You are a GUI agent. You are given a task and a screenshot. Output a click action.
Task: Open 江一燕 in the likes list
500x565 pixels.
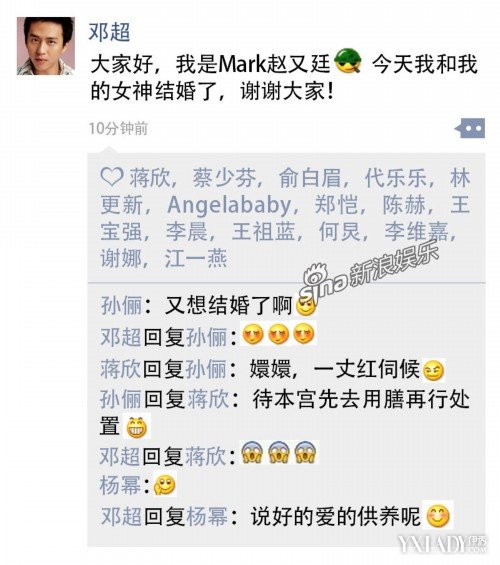[196, 258]
